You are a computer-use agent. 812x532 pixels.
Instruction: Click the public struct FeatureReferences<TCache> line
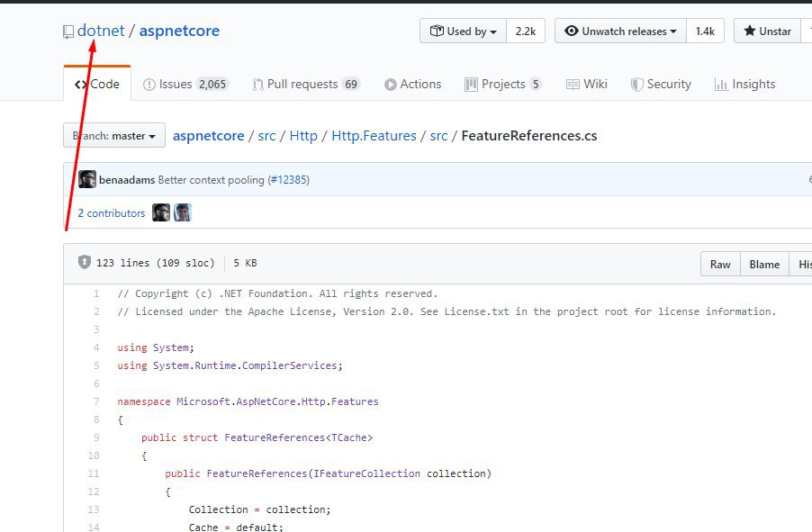(257, 437)
